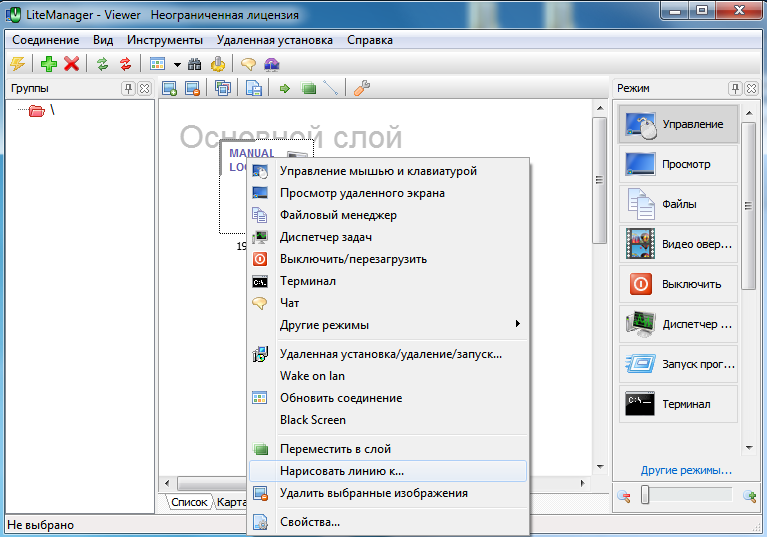Pin the Группы panel

click(128, 89)
